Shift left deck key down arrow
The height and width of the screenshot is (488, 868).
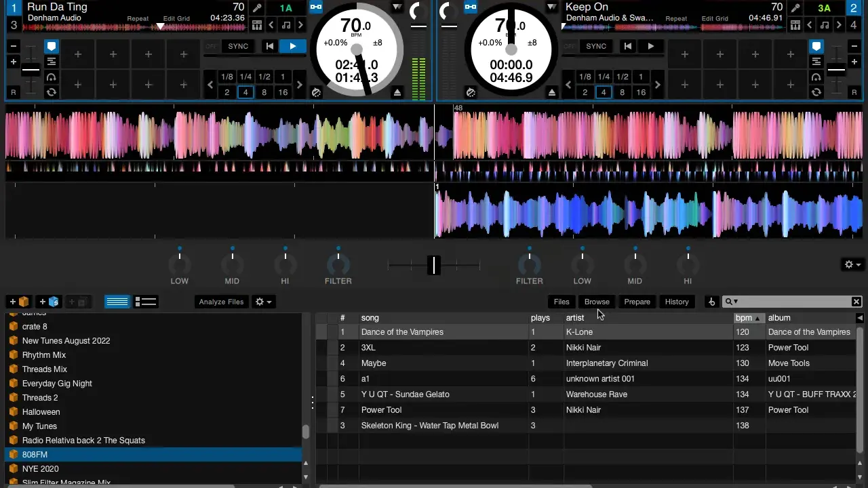pyautogui.click(x=271, y=25)
